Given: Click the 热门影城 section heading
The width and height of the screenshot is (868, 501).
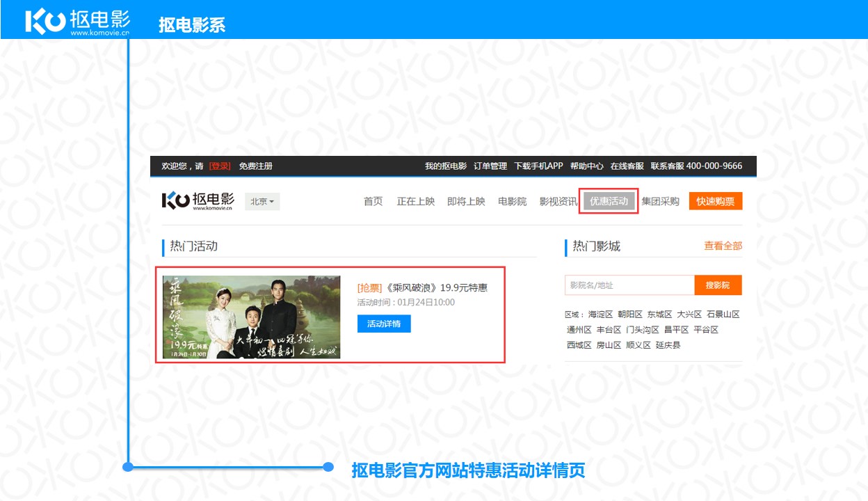Looking at the screenshot, I should (x=596, y=246).
